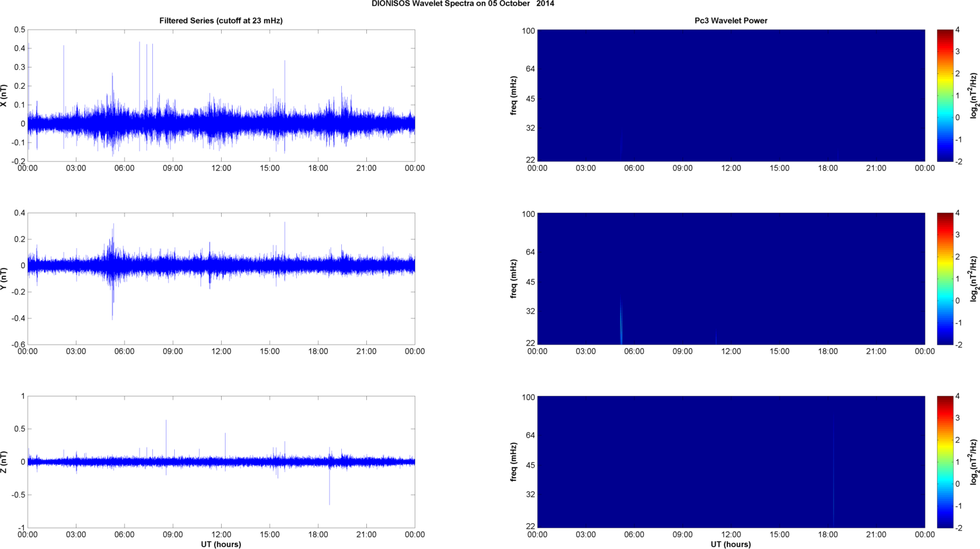Click the "-2" label at bottom colorbar's base
Image resolution: width=980 pixels, height=549 pixels.
(x=958, y=528)
